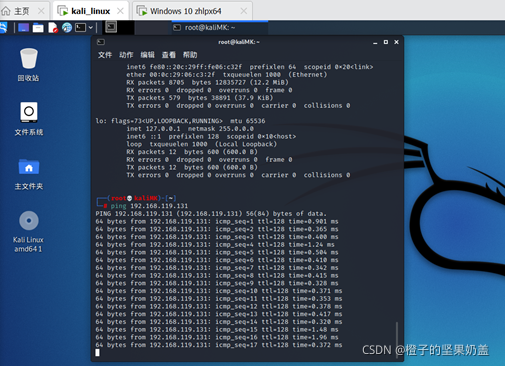Open the terminal 动作 menu
Screen dimensions: 505x366
126,55
